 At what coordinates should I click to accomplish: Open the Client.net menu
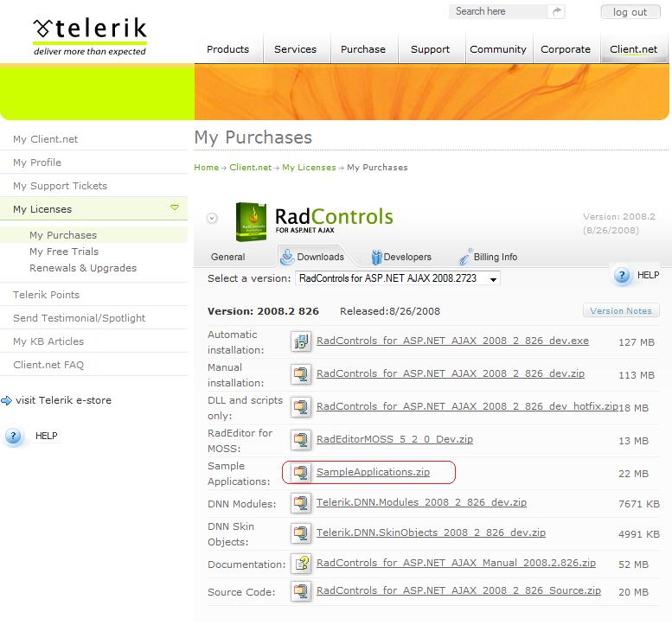point(633,49)
